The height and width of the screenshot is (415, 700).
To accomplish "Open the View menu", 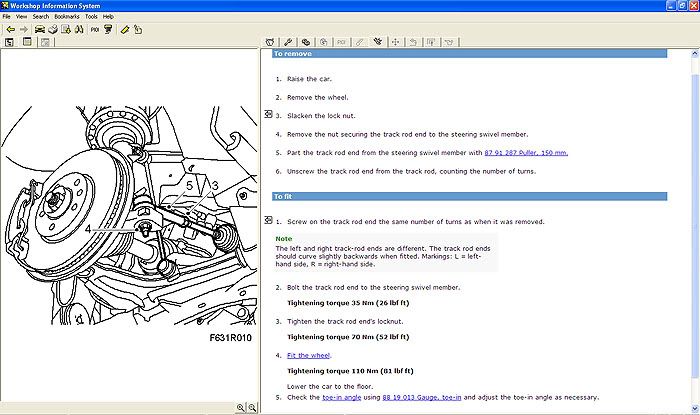I will (x=21, y=17).
